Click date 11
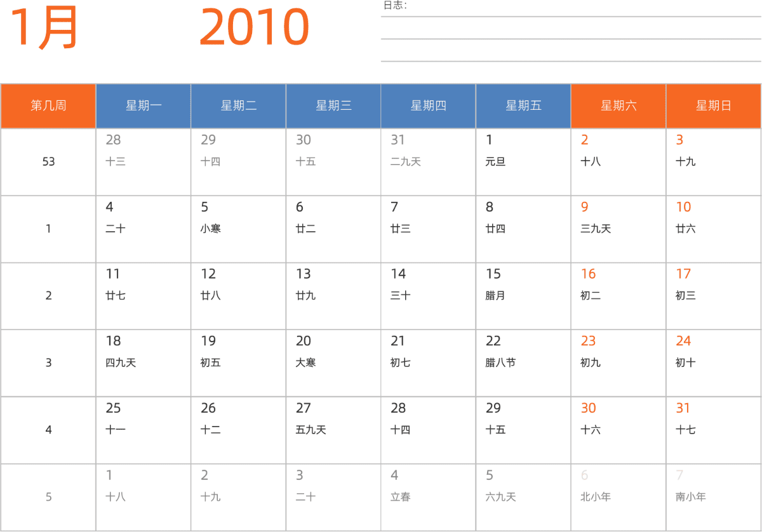 [113, 274]
